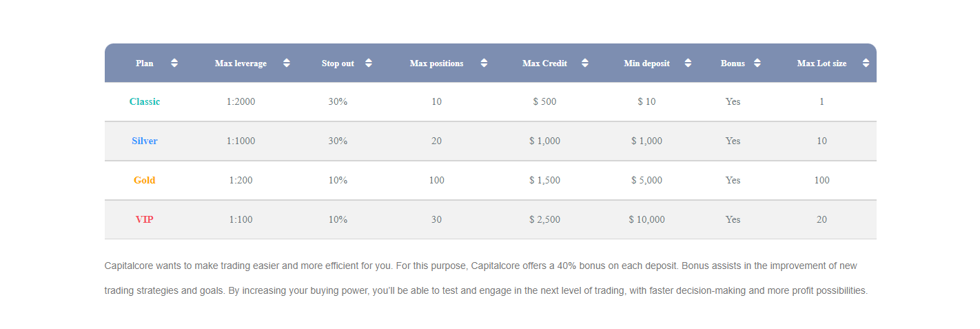Screen dimensions: 980x329
Task: Click the Max Lot size header text
Action: [822, 63]
